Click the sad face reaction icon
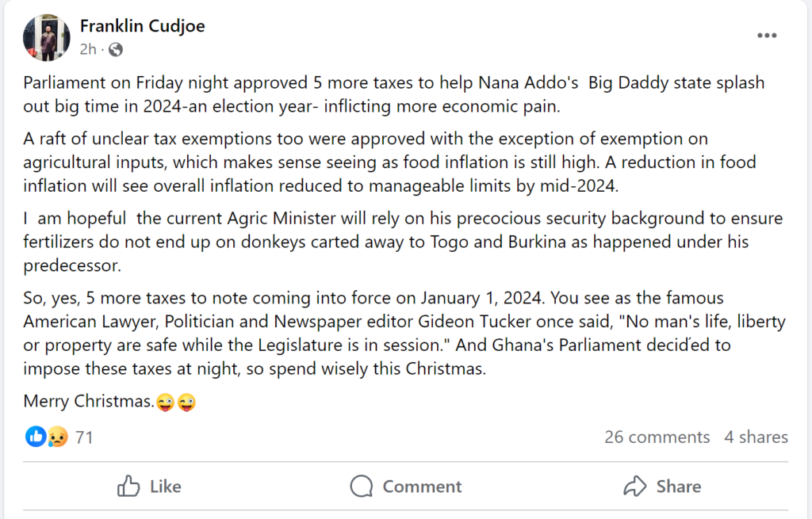The height and width of the screenshot is (519, 812). click(56, 437)
